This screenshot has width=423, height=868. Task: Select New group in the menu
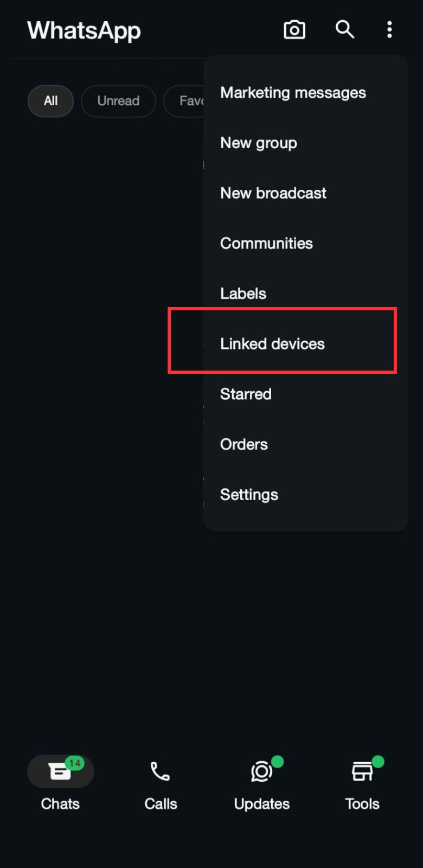pyautogui.click(x=259, y=143)
